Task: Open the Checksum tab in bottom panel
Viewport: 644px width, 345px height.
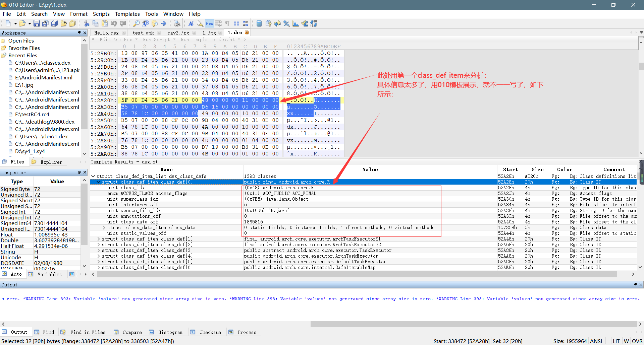Action: coord(206,332)
